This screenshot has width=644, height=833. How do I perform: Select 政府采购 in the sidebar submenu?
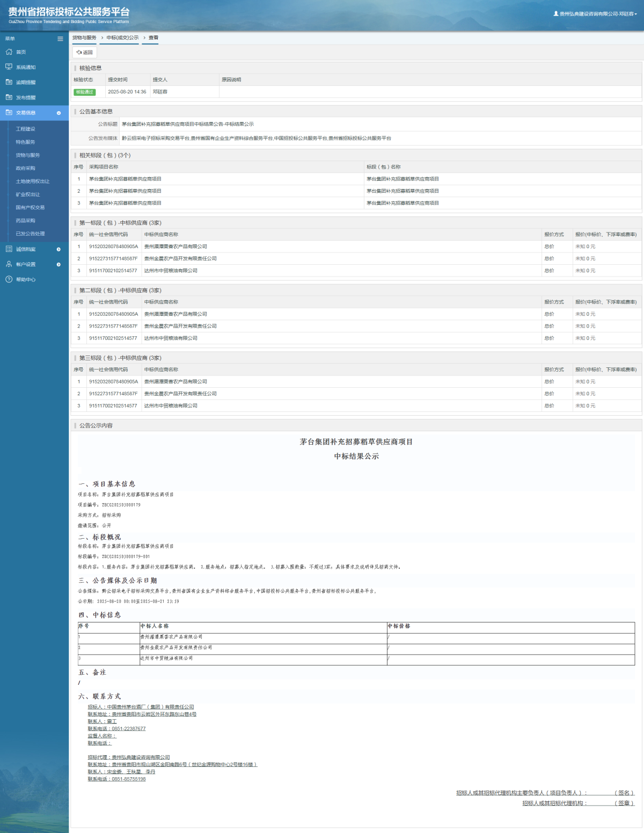tap(25, 168)
